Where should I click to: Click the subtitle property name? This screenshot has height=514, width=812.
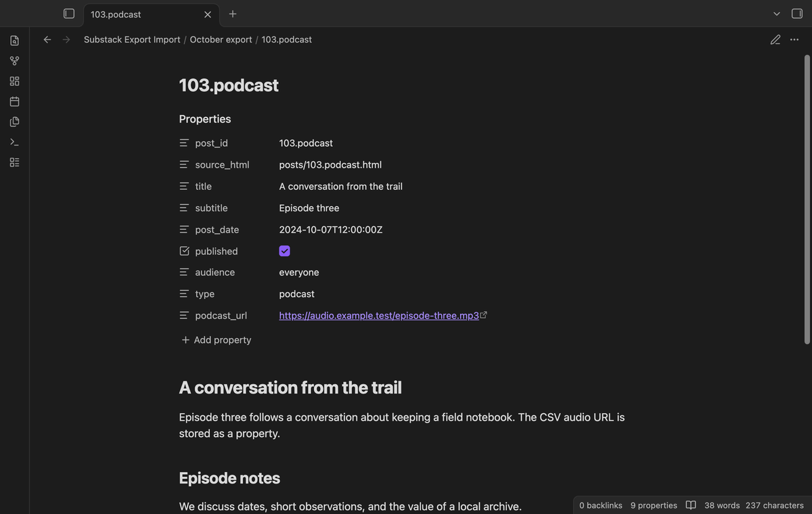coord(211,208)
